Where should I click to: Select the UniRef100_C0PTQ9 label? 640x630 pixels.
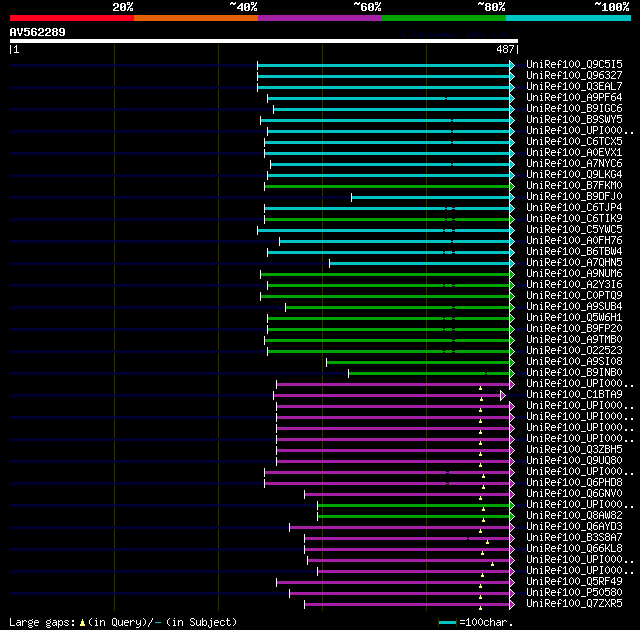[x=574, y=296]
